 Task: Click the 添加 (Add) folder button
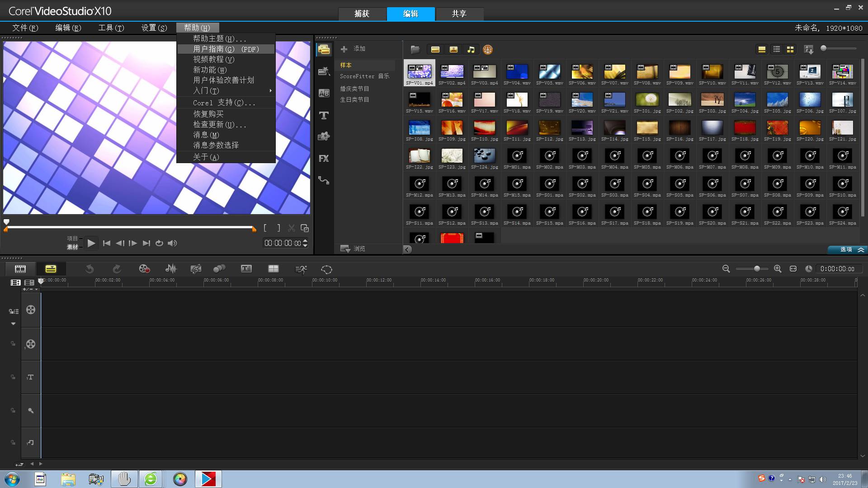(353, 49)
